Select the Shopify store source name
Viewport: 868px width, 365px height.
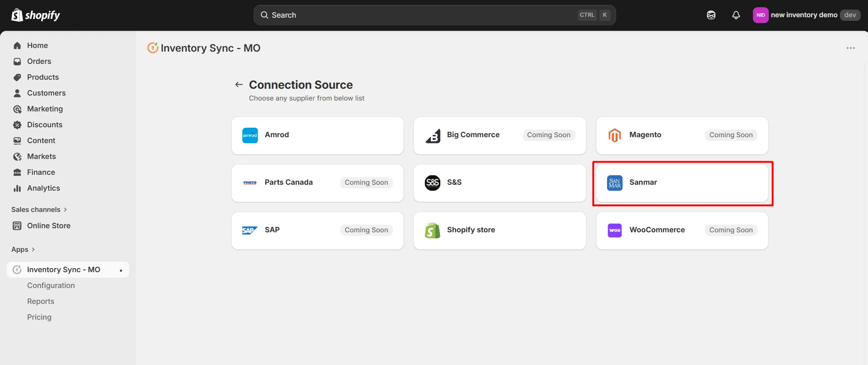click(x=471, y=230)
